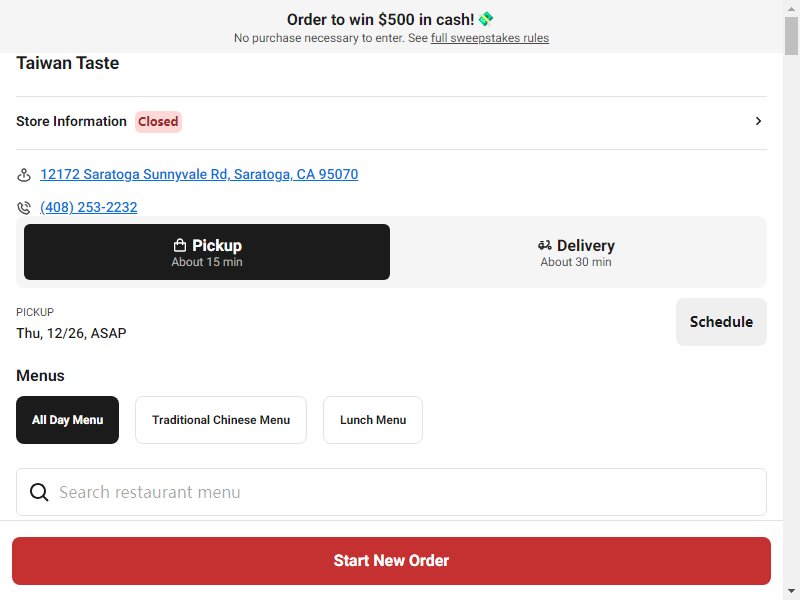This screenshot has height=600, width=800.
Task: Open the Schedule pickup time button
Action: (721, 322)
